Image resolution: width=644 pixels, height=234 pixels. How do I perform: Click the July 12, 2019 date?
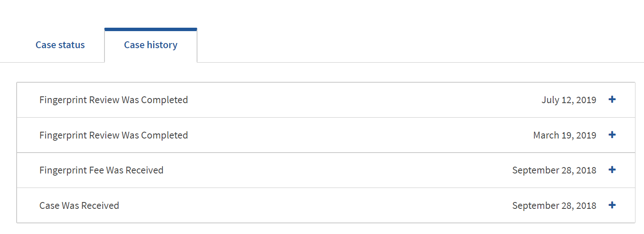point(569,100)
